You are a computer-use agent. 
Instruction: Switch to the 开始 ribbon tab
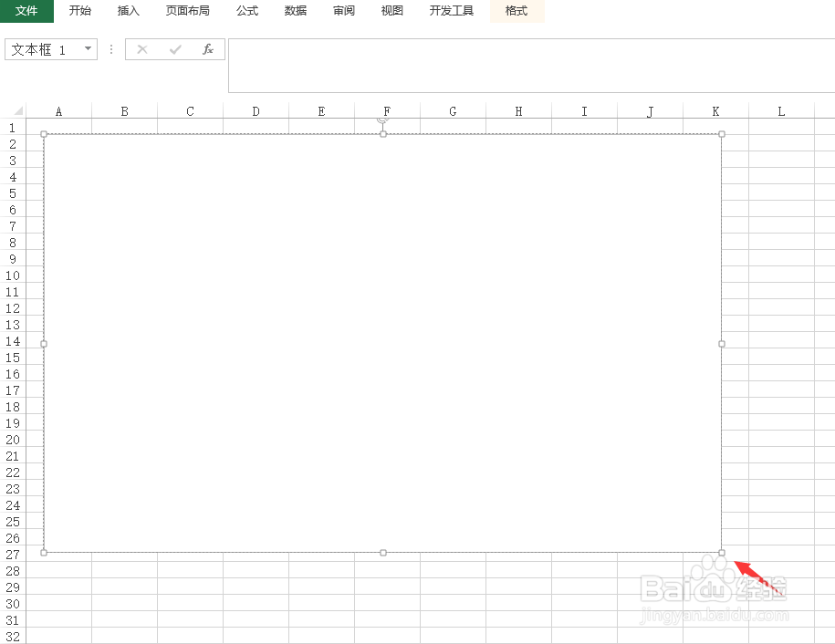point(80,11)
